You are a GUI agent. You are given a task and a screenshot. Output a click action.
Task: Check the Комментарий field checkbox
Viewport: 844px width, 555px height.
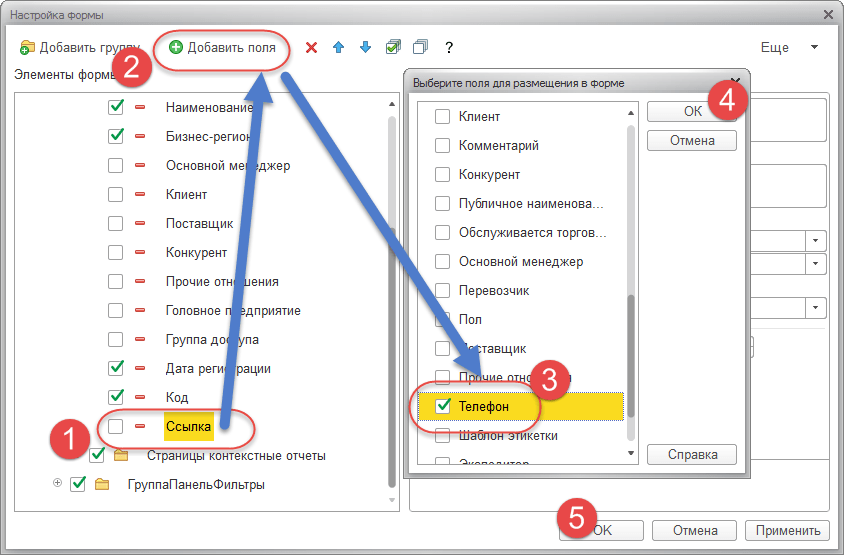[442, 145]
